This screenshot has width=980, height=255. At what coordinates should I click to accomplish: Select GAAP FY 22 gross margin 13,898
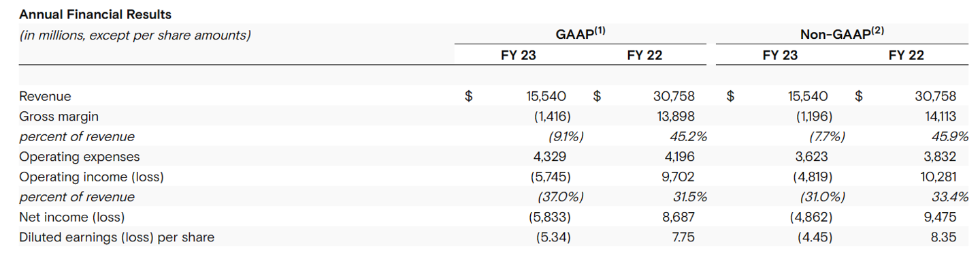point(674,117)
